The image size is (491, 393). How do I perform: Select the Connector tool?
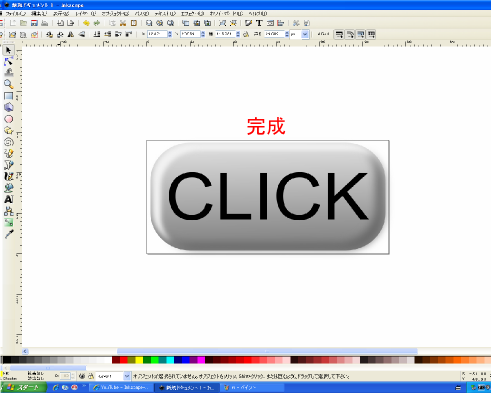[9, 211]
